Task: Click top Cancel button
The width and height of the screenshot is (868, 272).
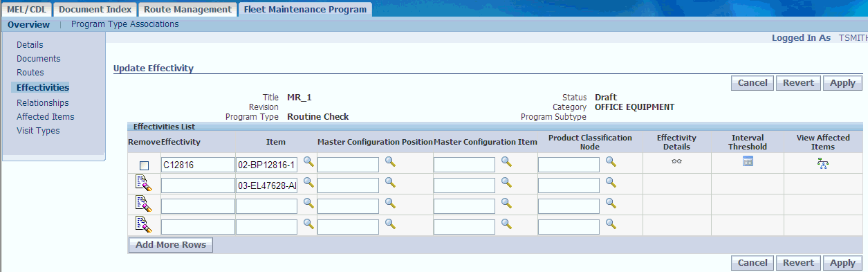Action: pyautogui.click(x=752, y=82)
